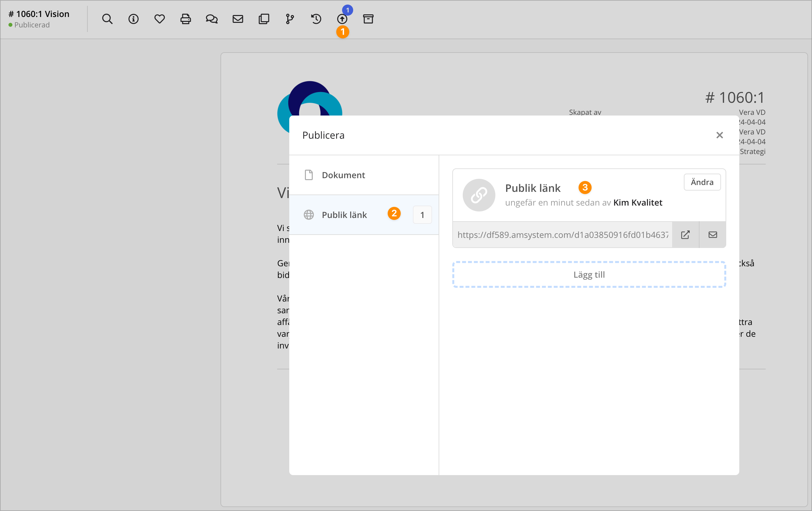The height and width of the screenshot is (511, 812).
Task: Open the branch versions icon
Action: click(x=290, y=19)
